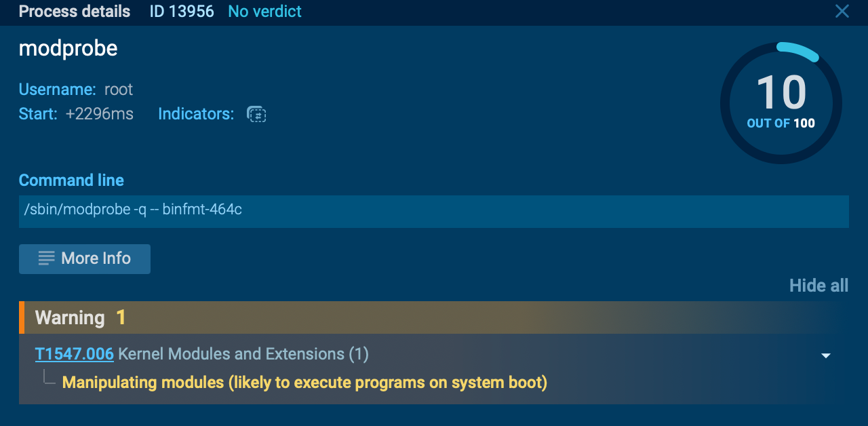Click the Warning count number 1

[x=121, y=317]
